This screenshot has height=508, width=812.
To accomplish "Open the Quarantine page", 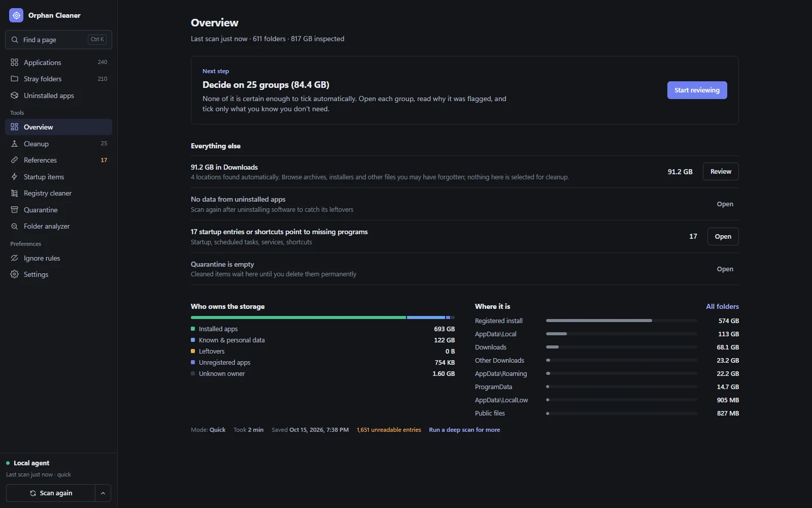I will [x=58, y=210].
